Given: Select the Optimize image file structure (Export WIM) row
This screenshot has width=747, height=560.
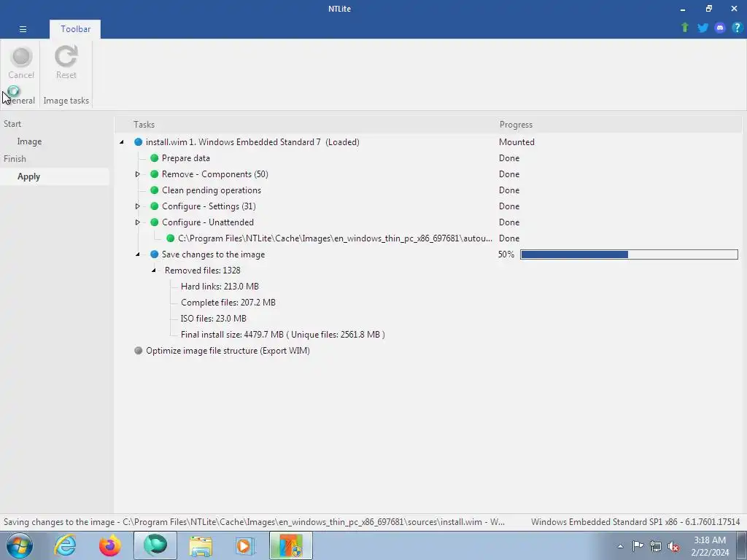Looking at the screenshot, I should point(228,351).
